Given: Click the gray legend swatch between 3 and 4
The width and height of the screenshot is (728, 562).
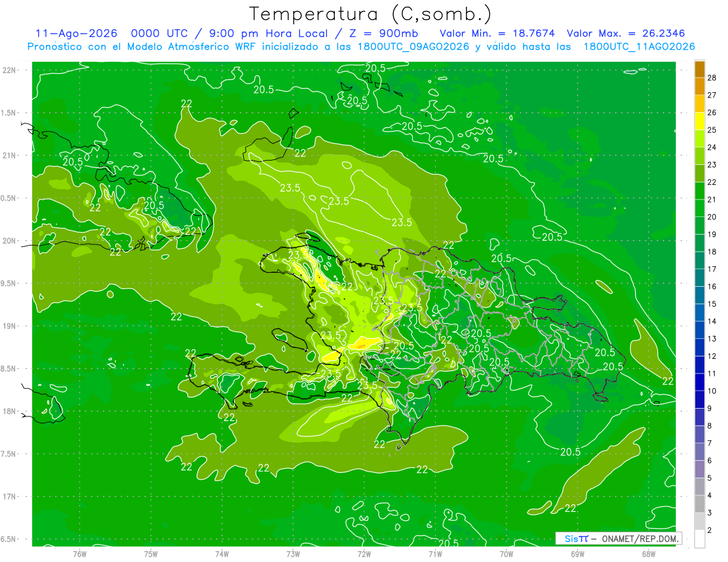Looking at the screenshot, I should [699, 504].
